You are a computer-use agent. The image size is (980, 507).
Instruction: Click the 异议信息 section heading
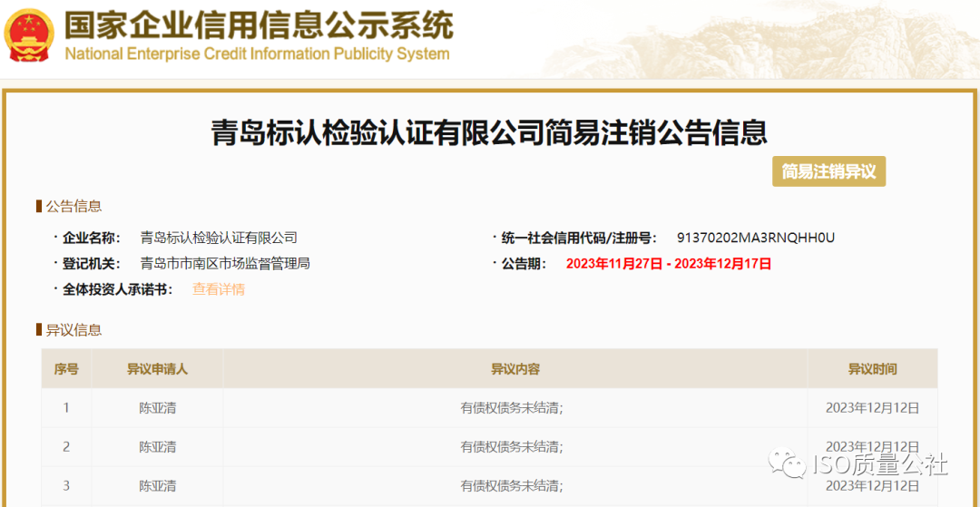click(x=73, y=330)
